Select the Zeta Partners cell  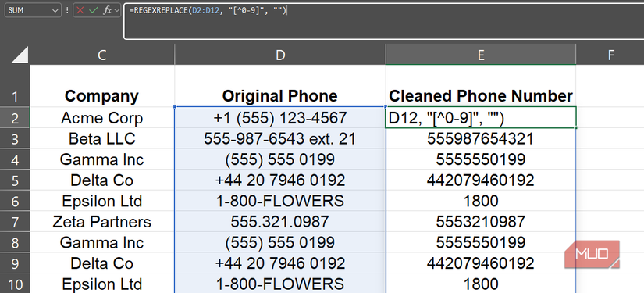[x=102, y=221]
